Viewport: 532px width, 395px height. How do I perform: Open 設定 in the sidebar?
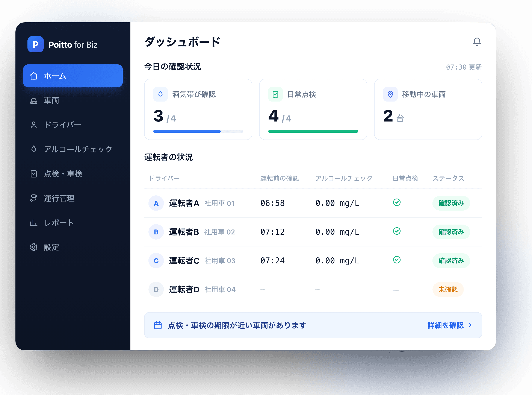pyautogui.click(x=73, y=247)
